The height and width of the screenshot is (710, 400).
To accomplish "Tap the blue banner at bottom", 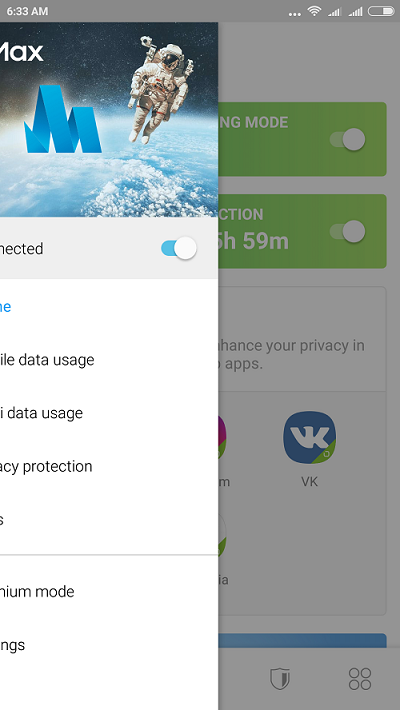I will (302, 640).
